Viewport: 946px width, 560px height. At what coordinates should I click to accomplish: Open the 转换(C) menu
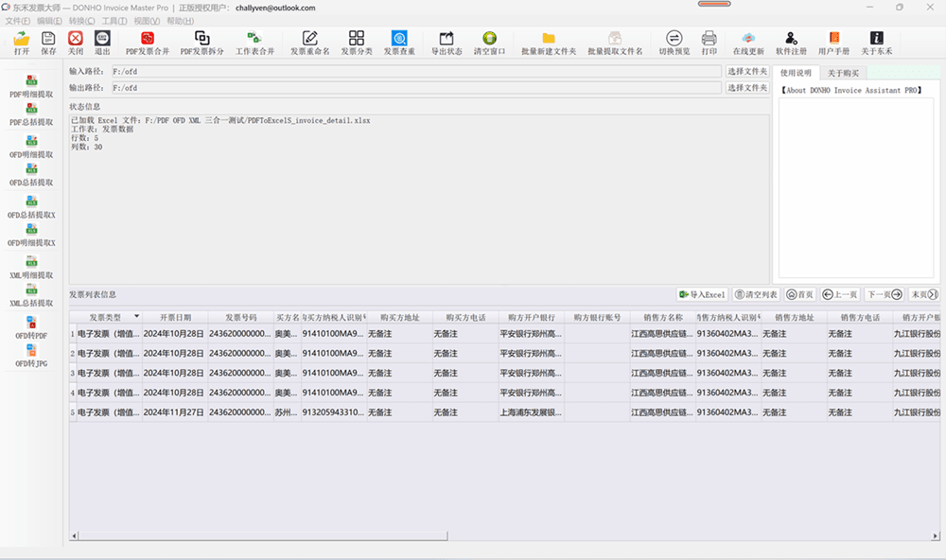click(x=81, y=21)
